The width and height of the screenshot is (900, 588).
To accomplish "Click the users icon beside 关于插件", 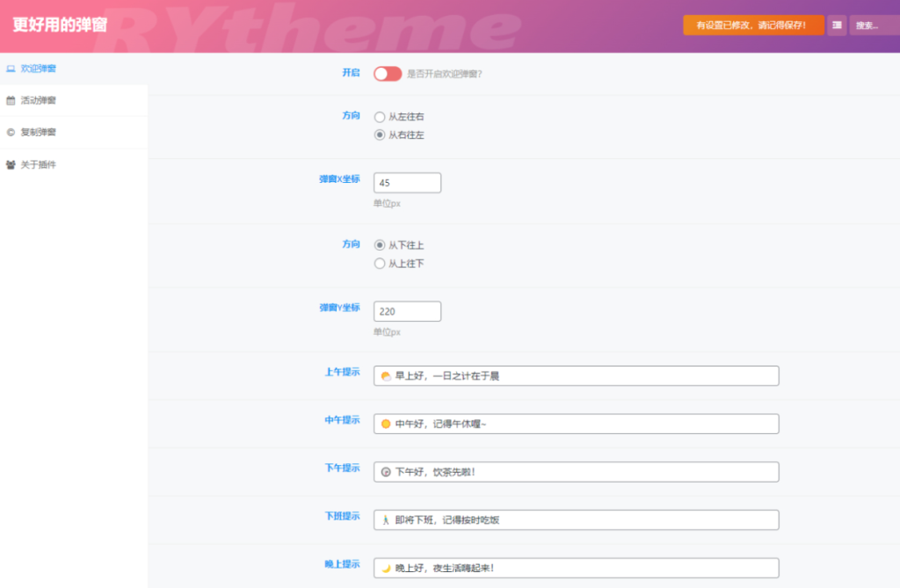I will tap(11, 164).
